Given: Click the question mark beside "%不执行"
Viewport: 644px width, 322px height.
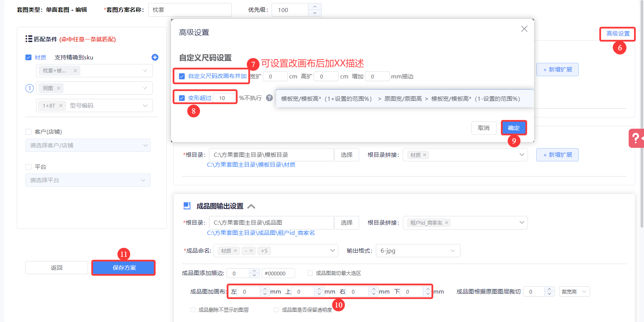Looking at the screenshot, I should 269,98.
